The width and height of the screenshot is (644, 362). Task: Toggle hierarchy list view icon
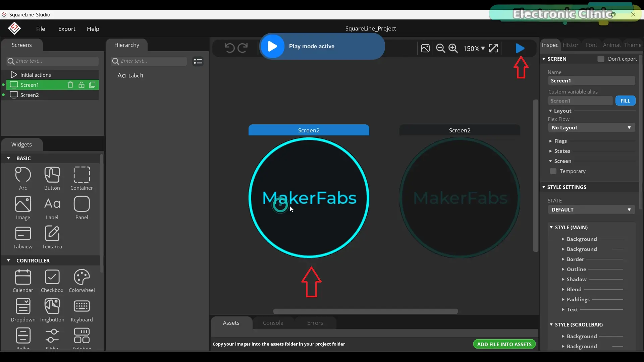[198, 61]
